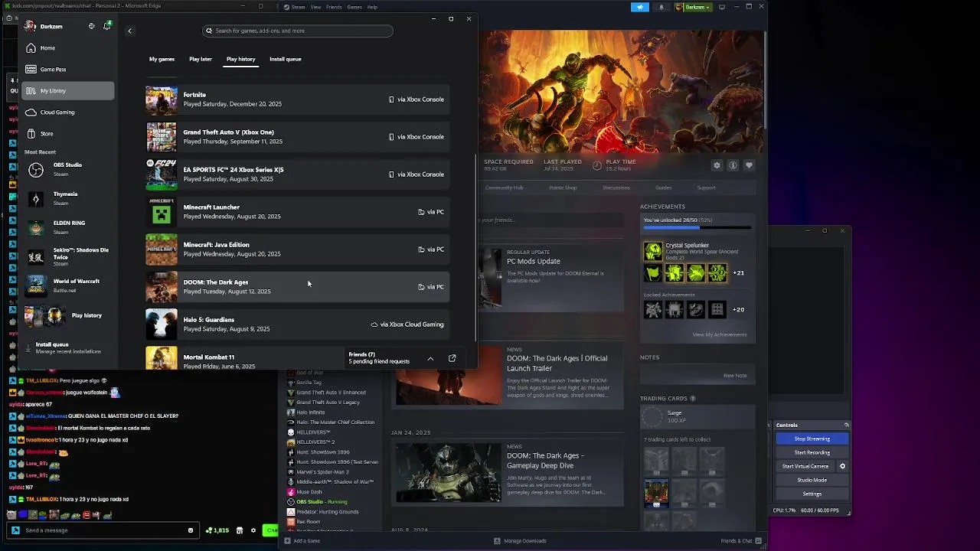
Task: Open Points Shop link on game page
Action: click(x=563, y=187)
